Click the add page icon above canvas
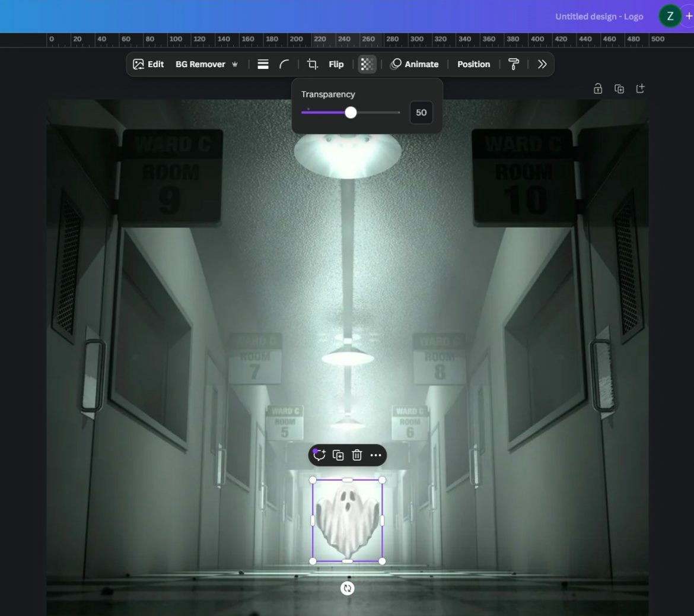Viewport: 694px width, 616px height. tap(640, 88)
